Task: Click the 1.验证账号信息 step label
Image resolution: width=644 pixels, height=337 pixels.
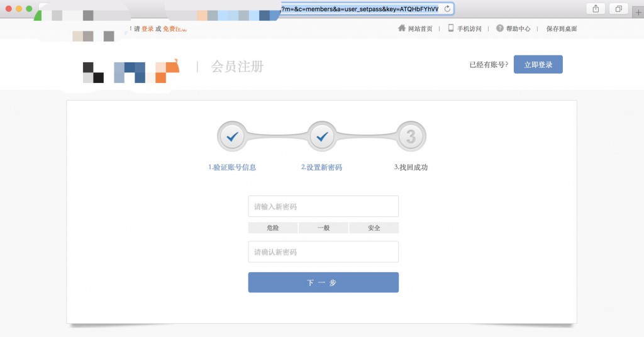Action: pos(232,167)
